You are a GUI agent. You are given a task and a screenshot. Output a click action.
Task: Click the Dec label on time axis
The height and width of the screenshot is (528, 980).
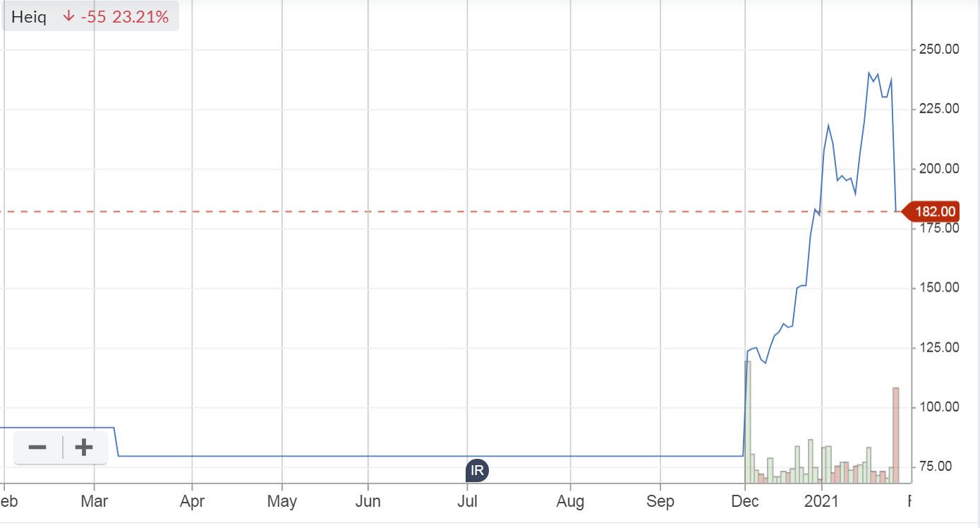click(744, 502)
